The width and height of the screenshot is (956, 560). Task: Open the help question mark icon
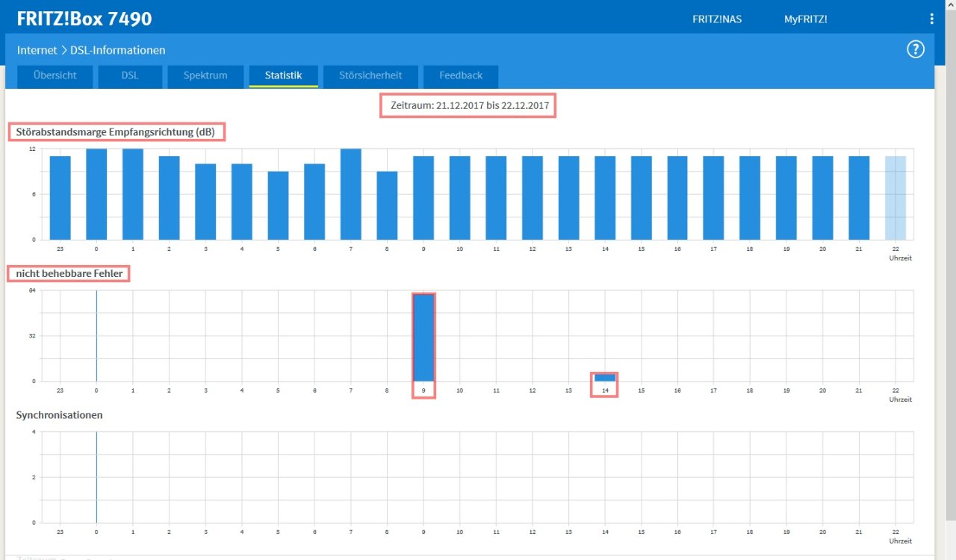(915, 50)
